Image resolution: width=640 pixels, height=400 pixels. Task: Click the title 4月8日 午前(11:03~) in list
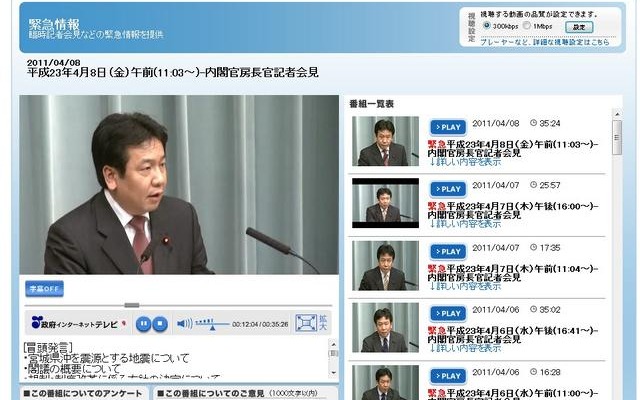click(x=513, y=149)
